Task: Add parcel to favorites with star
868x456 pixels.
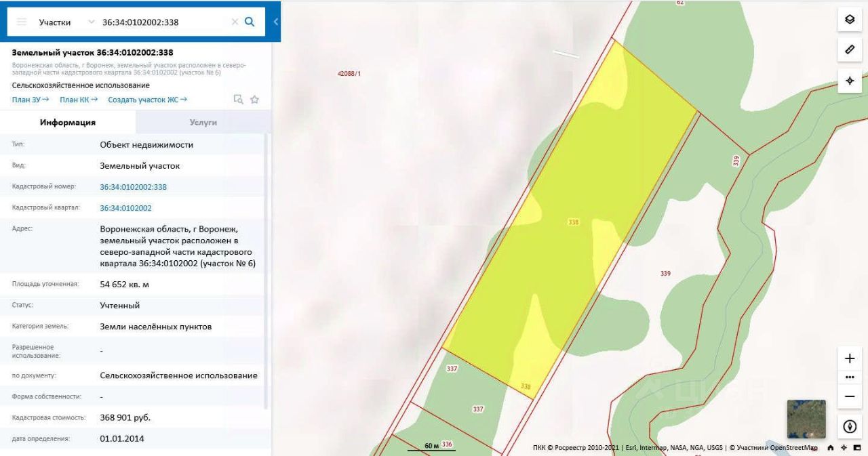Action: click(255, 100)
